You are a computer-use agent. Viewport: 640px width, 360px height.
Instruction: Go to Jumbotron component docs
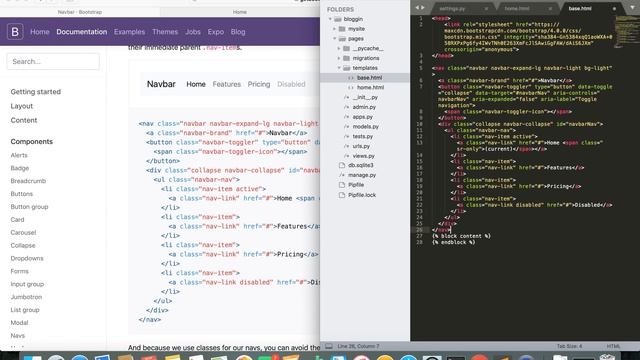(x=26, y=297)
